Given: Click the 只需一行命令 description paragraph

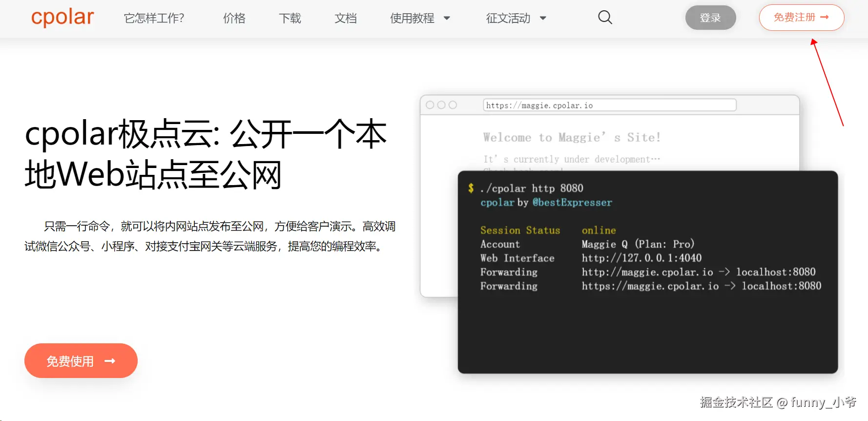Looking at the screenshot, I should coord(210,236).
